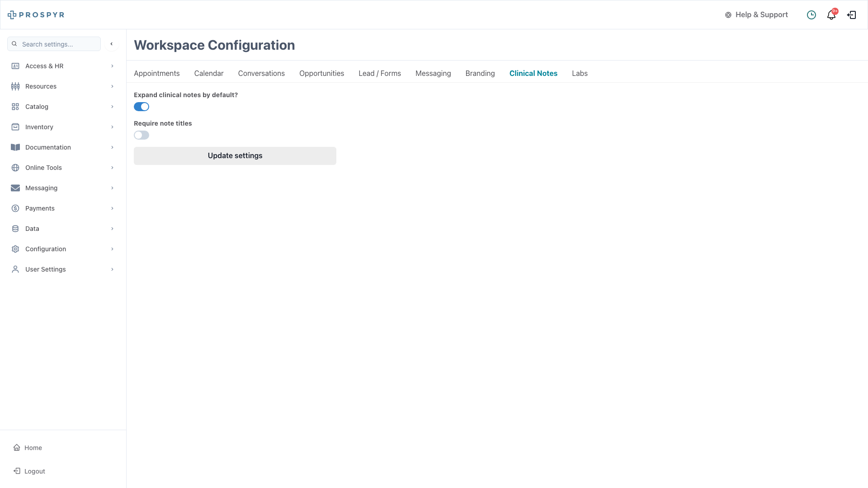The height and width of the screenshot is (488, 868).
Task: Expand the Documentation menu chevron
Action: click(x=112, y=147)
